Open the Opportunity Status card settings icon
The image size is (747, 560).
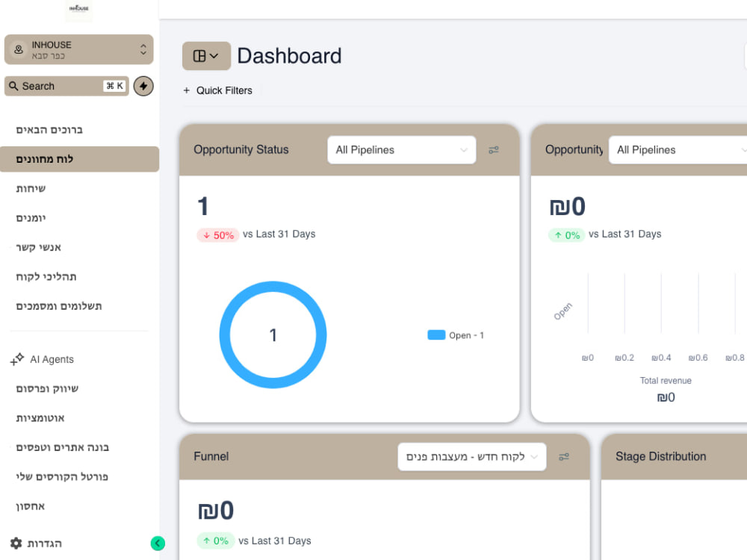tap(494, 150)
